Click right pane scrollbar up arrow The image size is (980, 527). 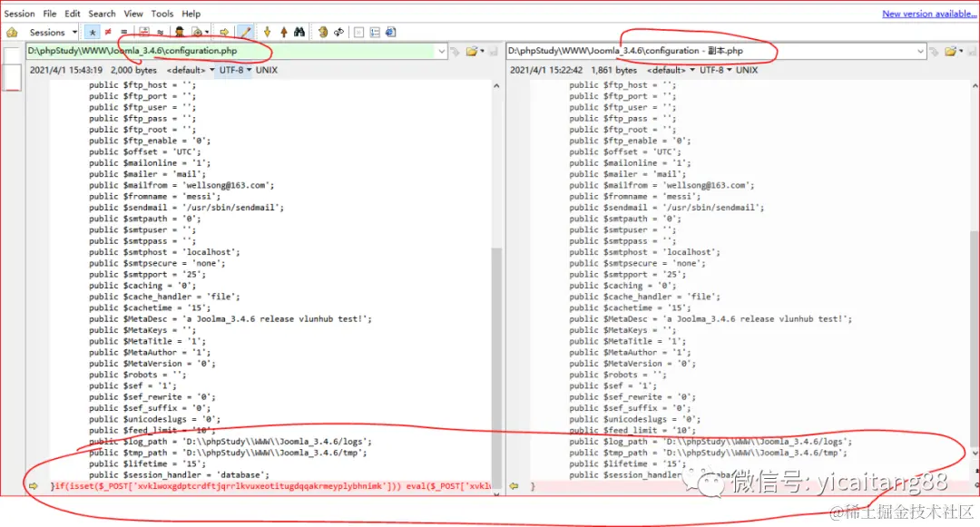[x=975, y=85]
